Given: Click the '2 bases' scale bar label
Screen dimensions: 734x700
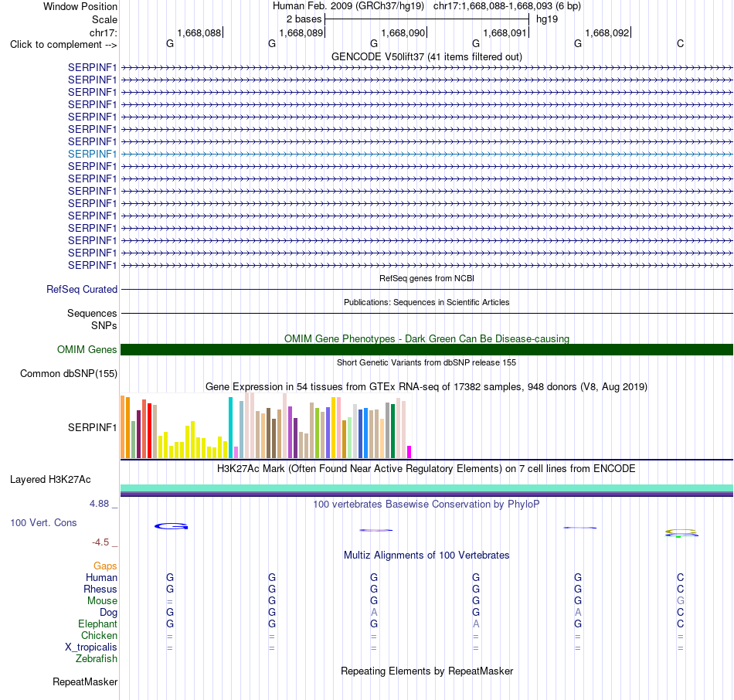Looking at the screenshot, I should point(304,19).
